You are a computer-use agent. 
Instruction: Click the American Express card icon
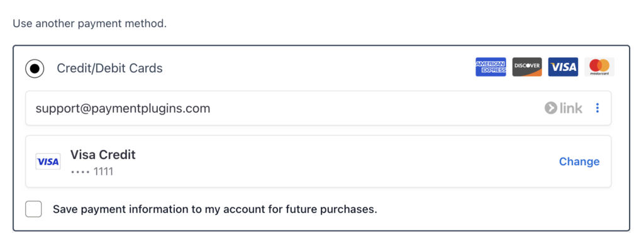pyautogui.click(x=491, y=67)
